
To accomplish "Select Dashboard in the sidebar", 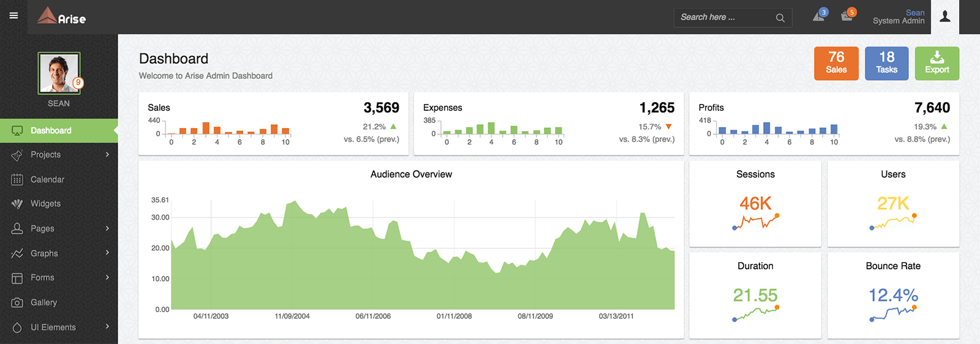I will pos(51,130).
